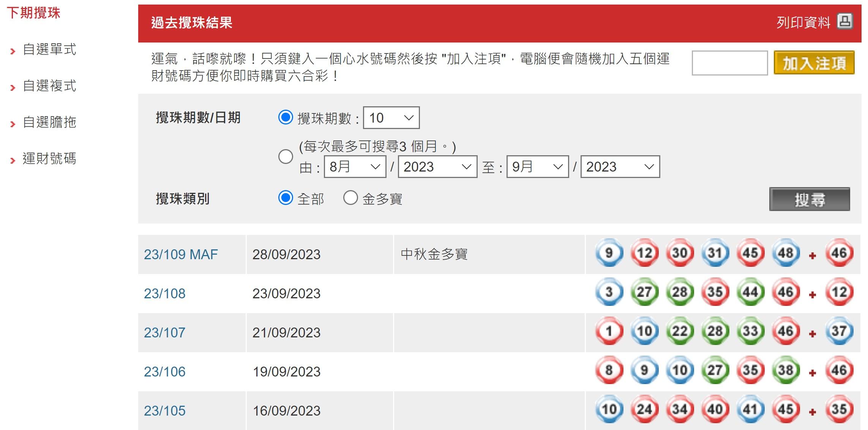
Task: Select the 攪珠期數 radio button
Action: [x=286, y=117]
